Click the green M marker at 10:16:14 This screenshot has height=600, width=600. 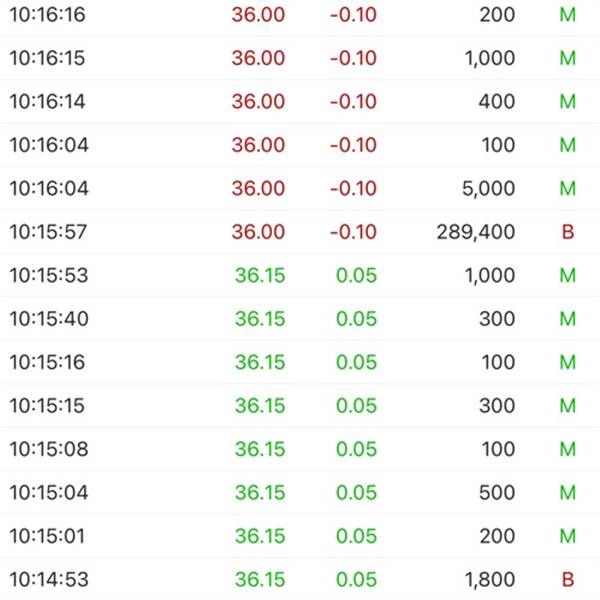[x=568, y=101]
